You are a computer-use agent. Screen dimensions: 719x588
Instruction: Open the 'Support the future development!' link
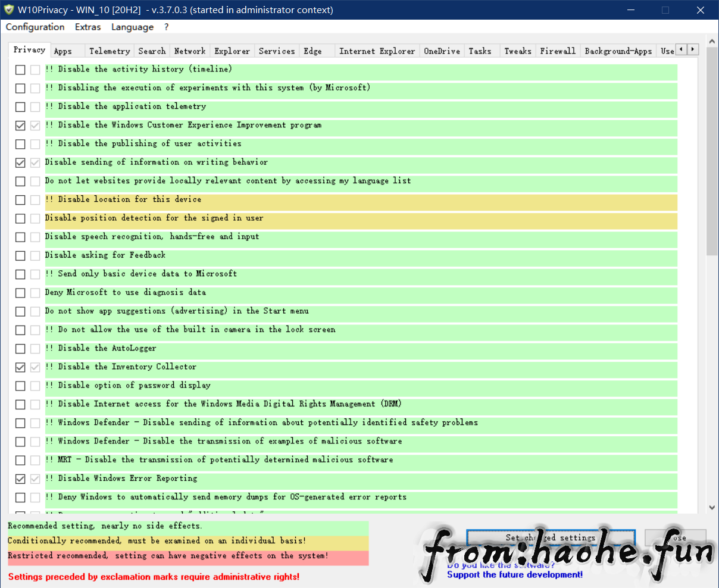515,575
